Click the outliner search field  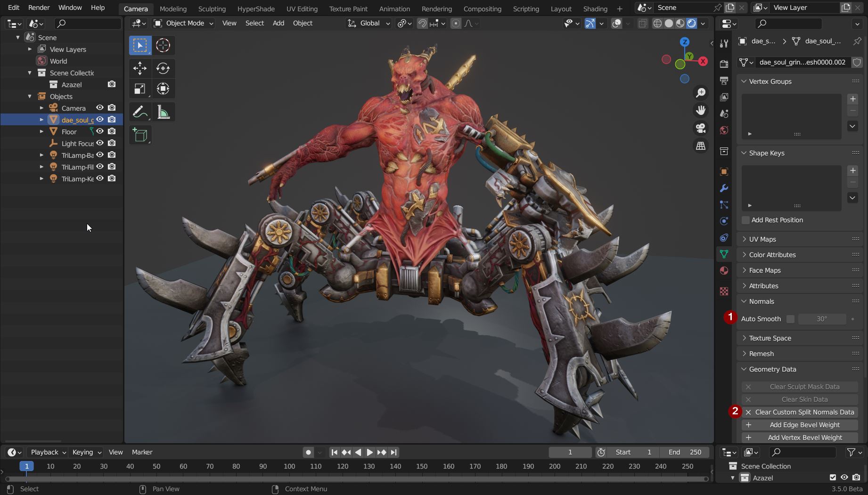pos(88,24)
